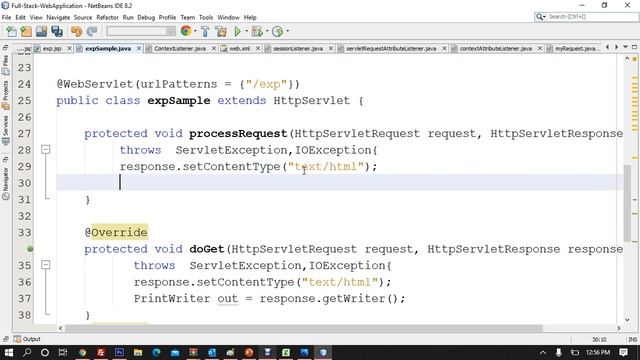Show the previous editor tabs
This screenshot has height=360, width=640.
click(x=607, y=48)
